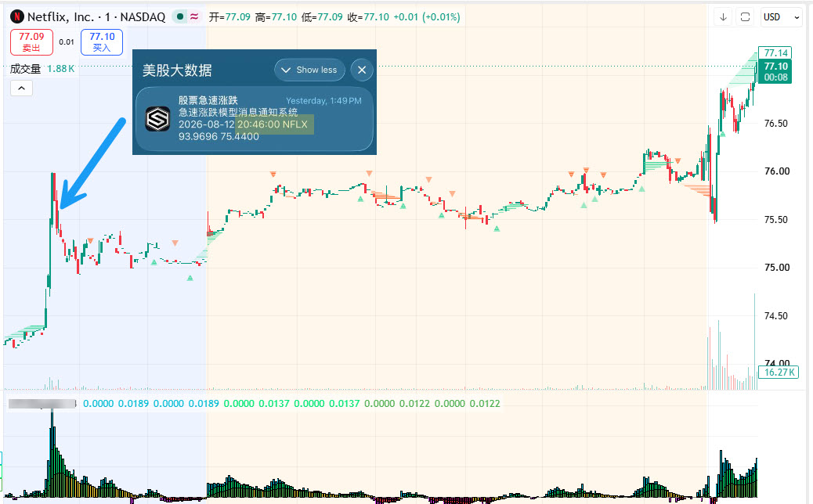Click the Yesterday, 1:49 PM timestamp
Viewport: 813px width, 504px height.
pos(323,100)
